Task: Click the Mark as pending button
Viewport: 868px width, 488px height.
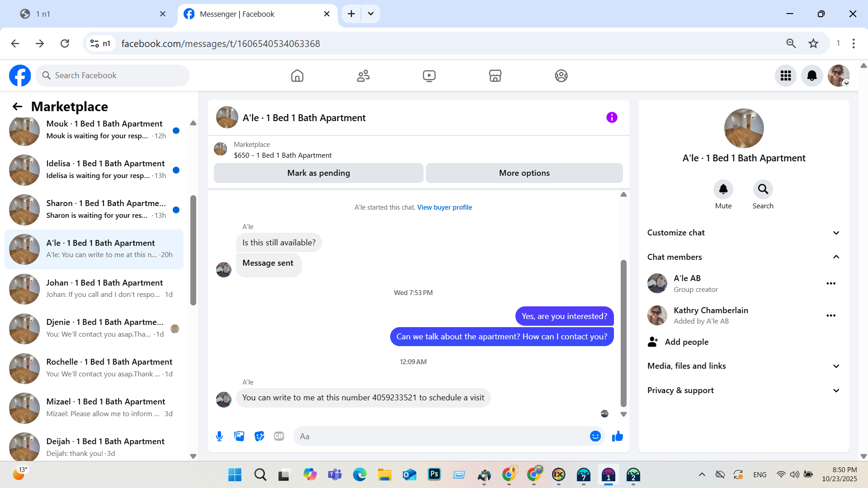Action: [318, 173]
